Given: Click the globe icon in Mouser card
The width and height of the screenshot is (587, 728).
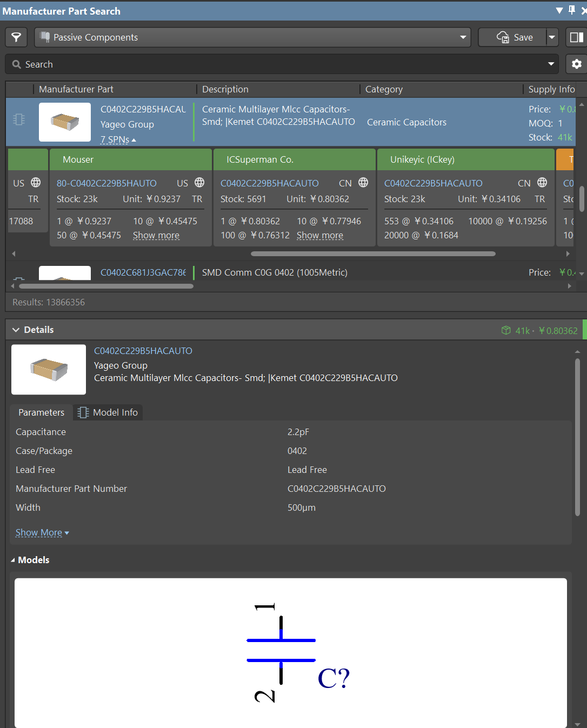Looking at the screenshot, I should coord(199,183).
